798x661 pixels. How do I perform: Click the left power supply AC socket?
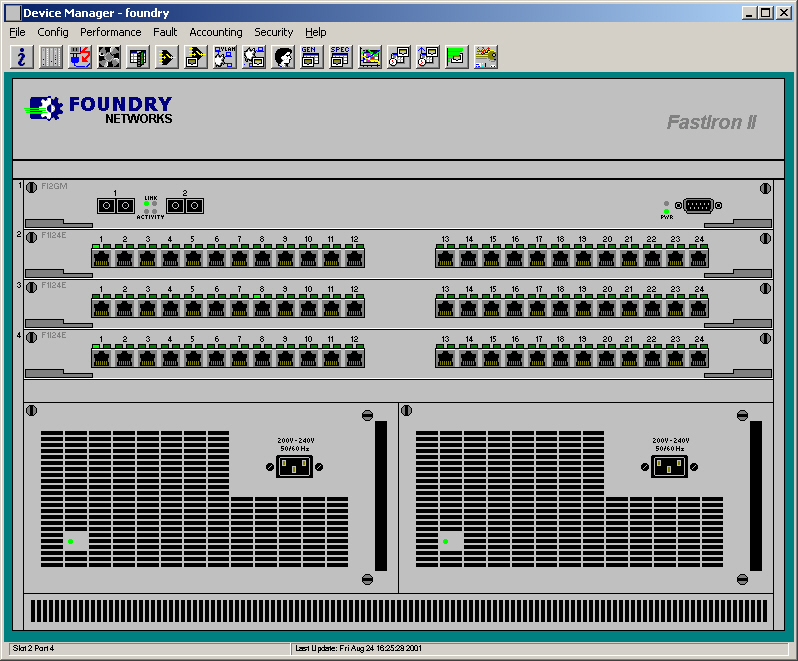pyautogui.click(x=292, y=466)
